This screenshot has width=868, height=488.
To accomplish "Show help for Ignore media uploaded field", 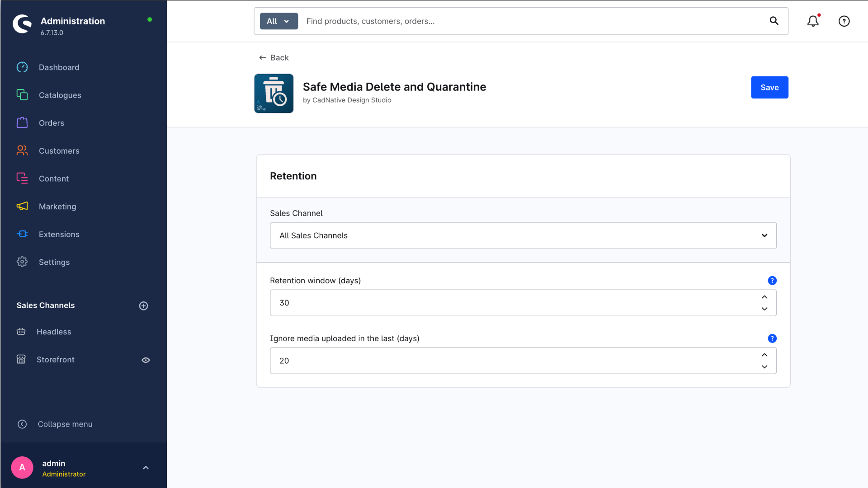I will point(772,338).
